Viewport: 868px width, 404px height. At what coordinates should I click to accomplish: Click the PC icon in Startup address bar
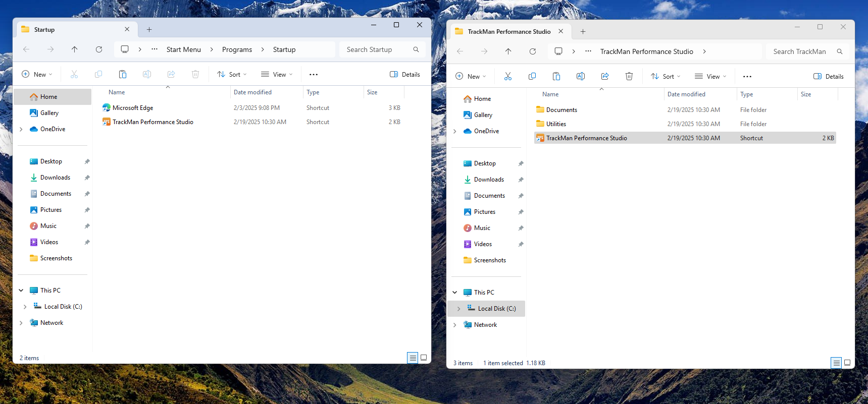pyautogui.click(x=125, y=49)
